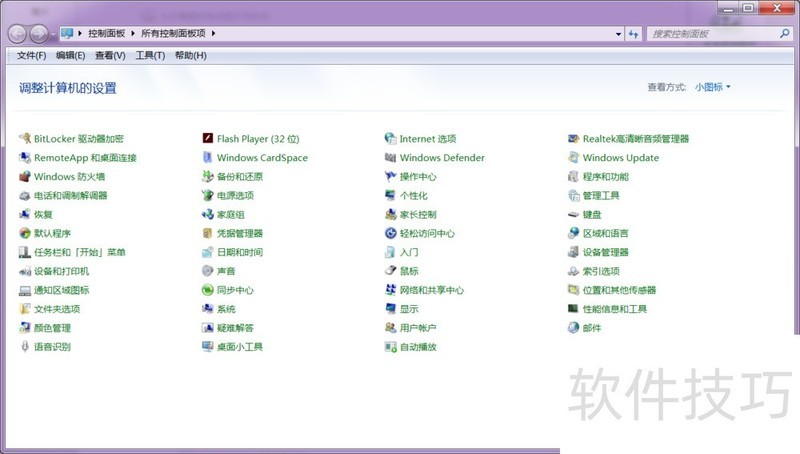
Task: Click the 网络和共享中心 icon
Action: 390,290
